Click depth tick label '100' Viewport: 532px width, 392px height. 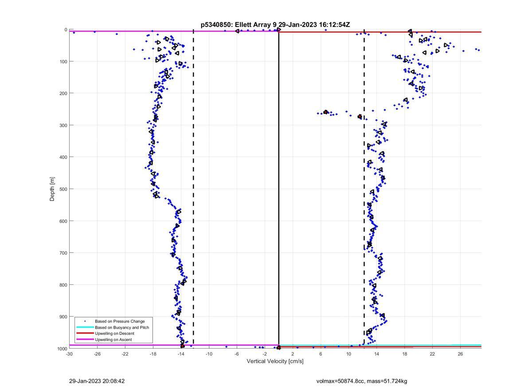[x=63, y=62]
